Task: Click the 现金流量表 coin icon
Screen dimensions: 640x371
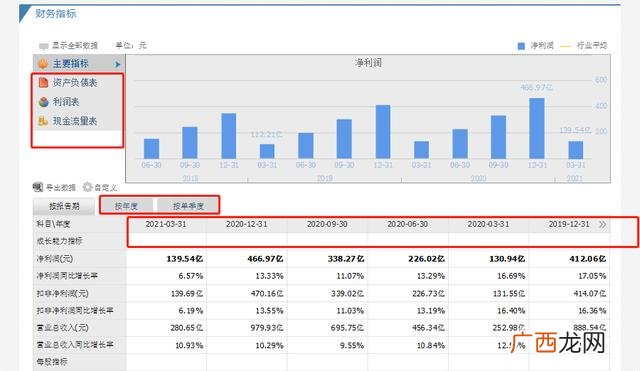Action: 43,121
